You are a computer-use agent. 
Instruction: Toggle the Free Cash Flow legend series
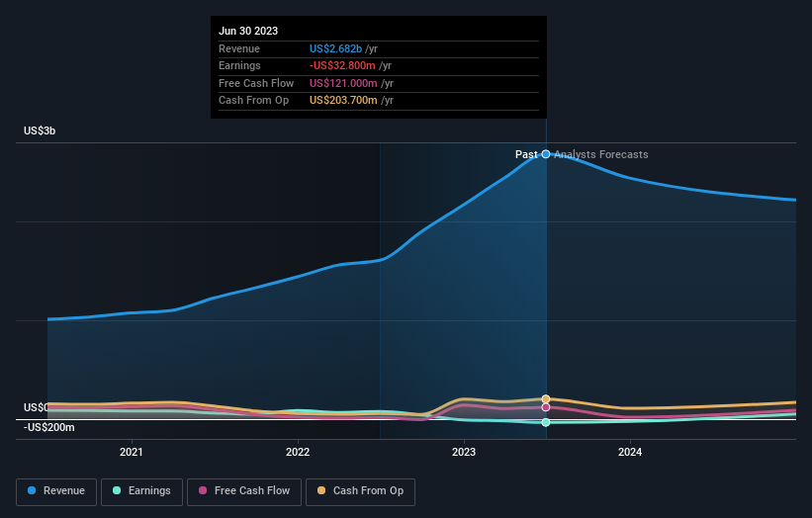244,491
